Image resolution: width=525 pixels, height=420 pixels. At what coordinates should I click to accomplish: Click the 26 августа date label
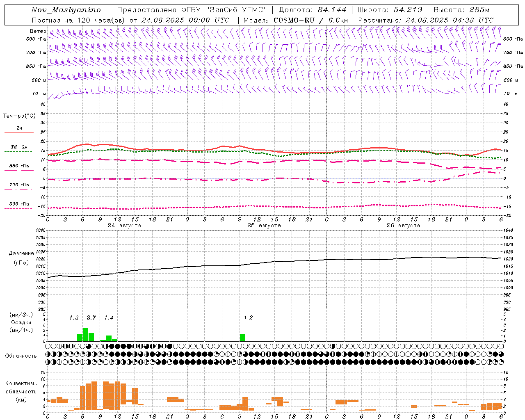(x=404, y=226)
